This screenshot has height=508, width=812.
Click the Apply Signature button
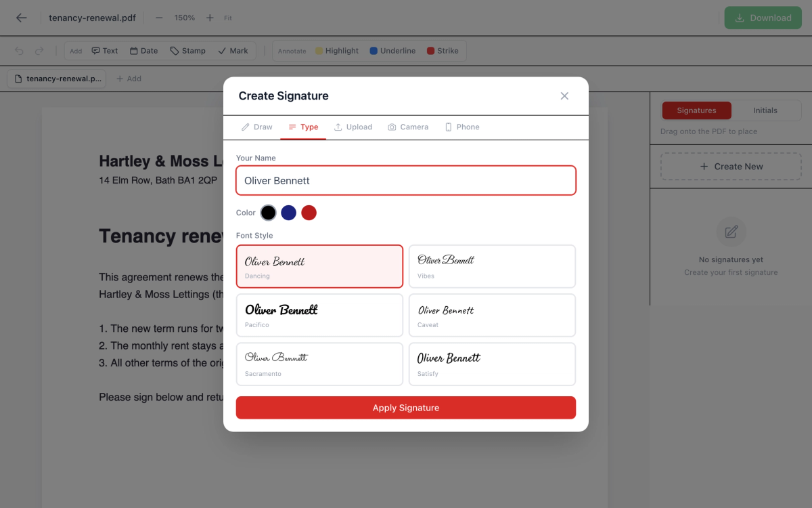pyautogui.click(x=406, y=408)
